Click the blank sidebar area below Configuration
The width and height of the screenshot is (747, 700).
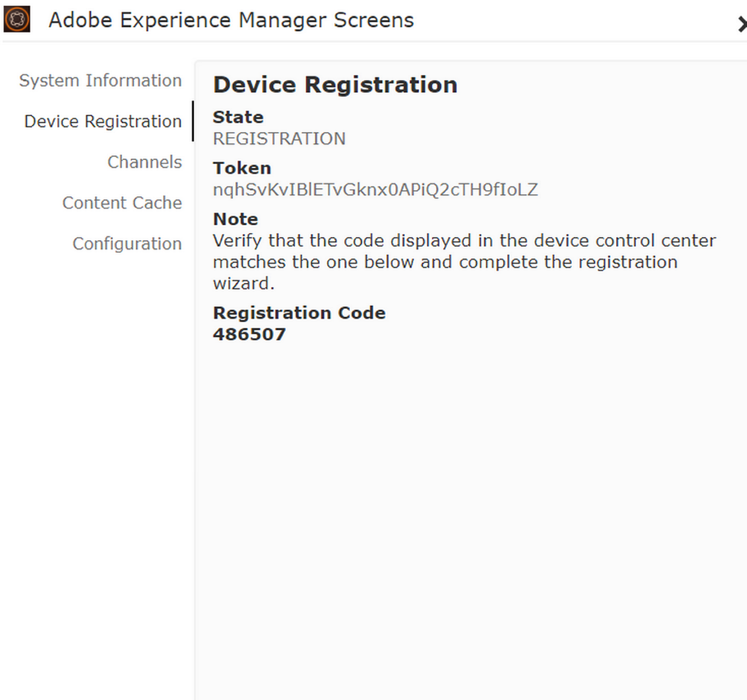[x=97, y=453]
